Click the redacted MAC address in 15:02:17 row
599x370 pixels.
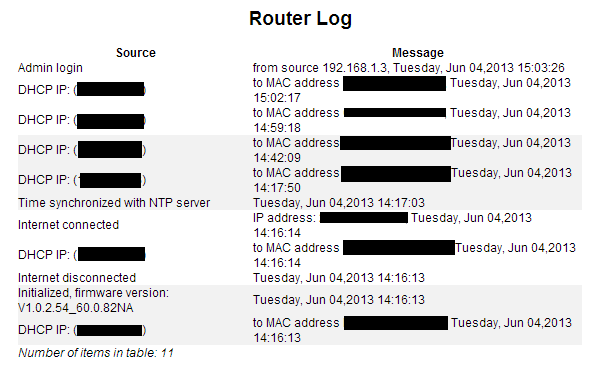coord(394,83)
